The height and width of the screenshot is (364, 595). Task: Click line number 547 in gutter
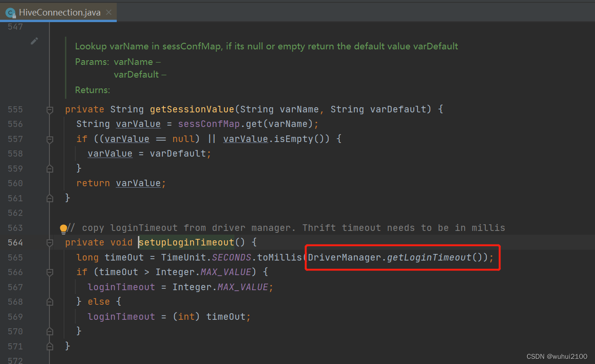tap(15, 27)
